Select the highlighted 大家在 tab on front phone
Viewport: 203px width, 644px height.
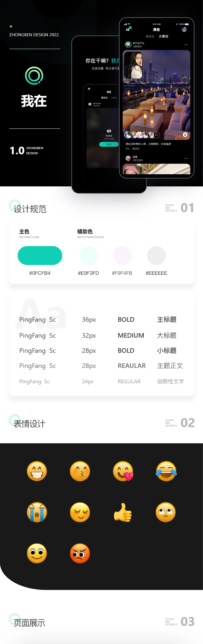click(x=163, y=36)
